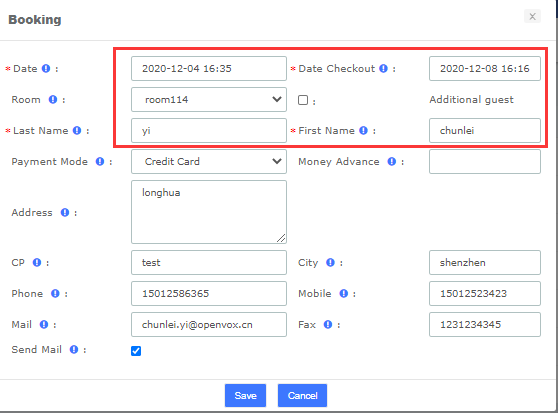Click the Booking dialog title
This screenshot has height=413, width=558.
pos(35,20)
